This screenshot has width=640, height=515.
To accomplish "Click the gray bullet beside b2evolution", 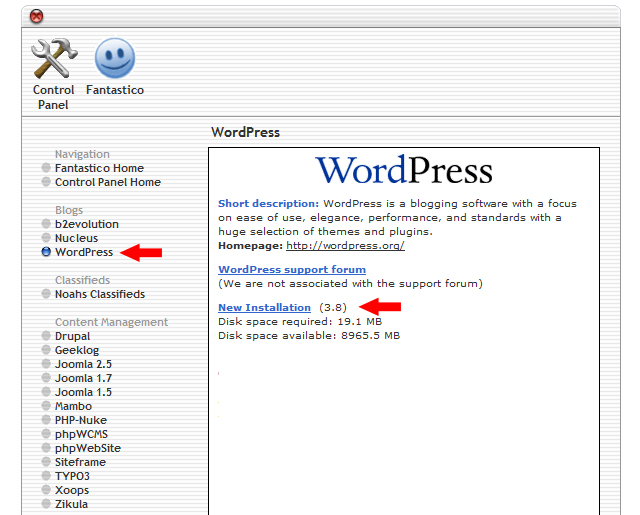I will (46, 223).
